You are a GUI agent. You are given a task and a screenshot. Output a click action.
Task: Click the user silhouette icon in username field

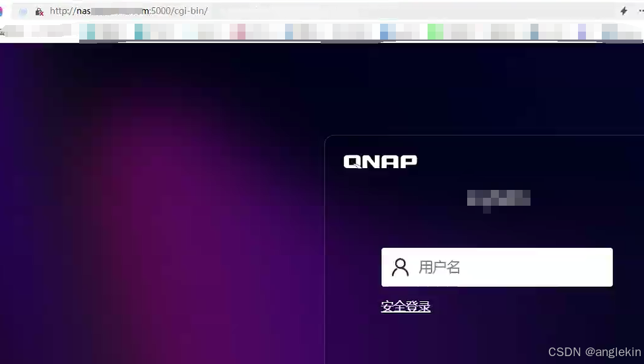tap(400, 267)
